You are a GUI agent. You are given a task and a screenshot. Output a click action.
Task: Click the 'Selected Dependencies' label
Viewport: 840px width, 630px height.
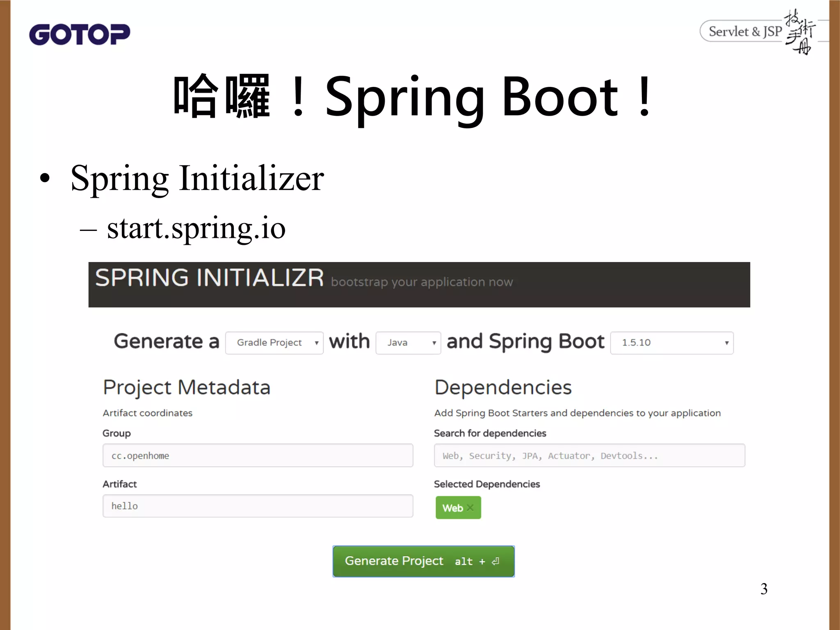point(487,484)
